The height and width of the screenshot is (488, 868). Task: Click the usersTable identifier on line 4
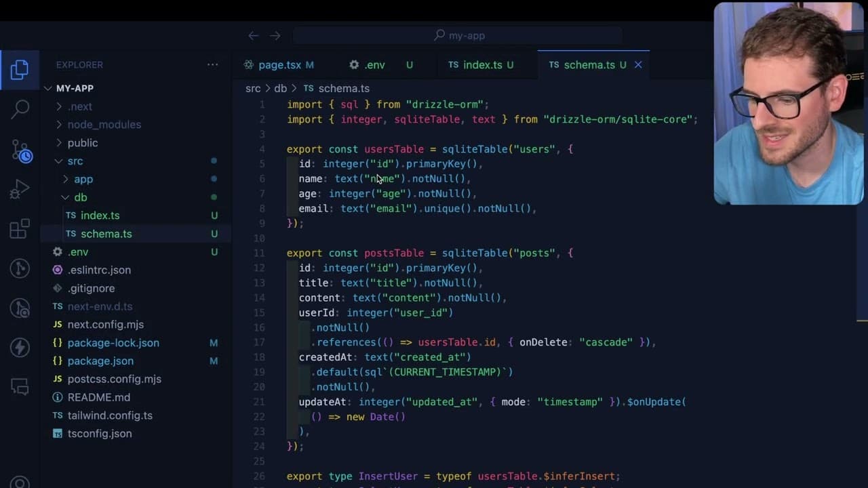(x=394, y=149)
